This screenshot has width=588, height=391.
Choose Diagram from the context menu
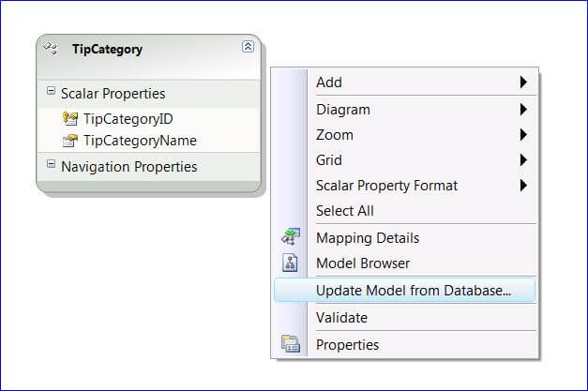point(404,110)
